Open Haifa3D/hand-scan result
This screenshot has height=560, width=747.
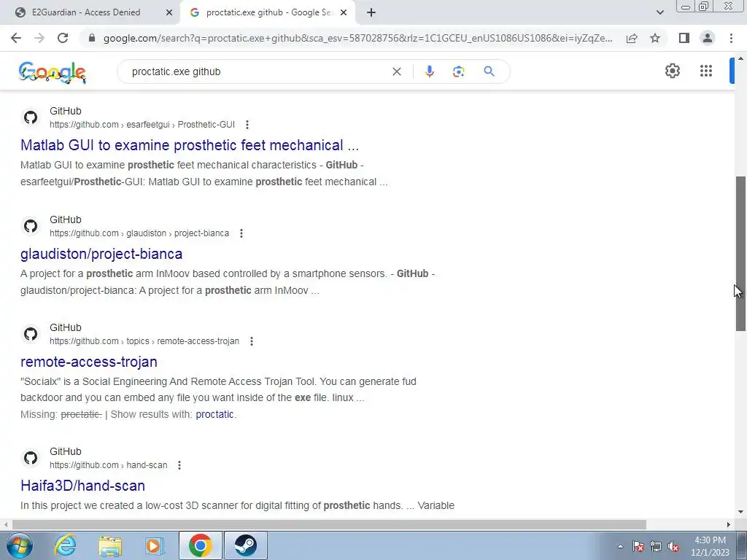[83, 486]
